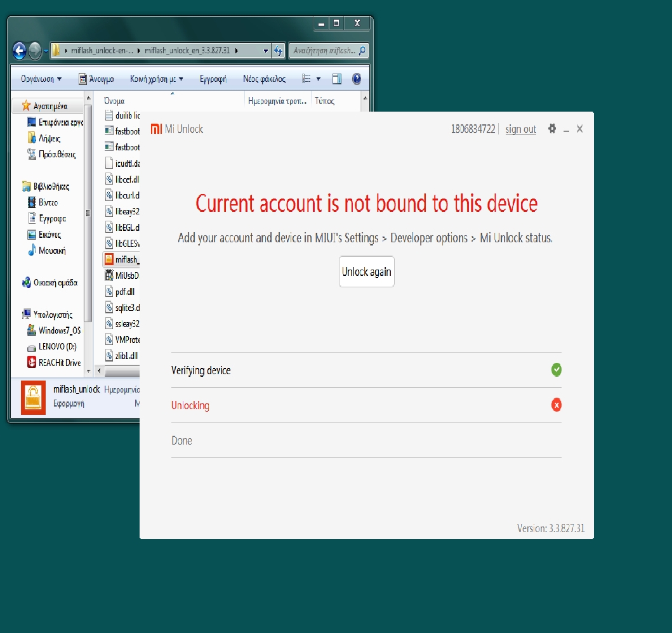This screenshot has width=672, height=633.
Task: Refresh the Explorer folder view
Action: 278,51
